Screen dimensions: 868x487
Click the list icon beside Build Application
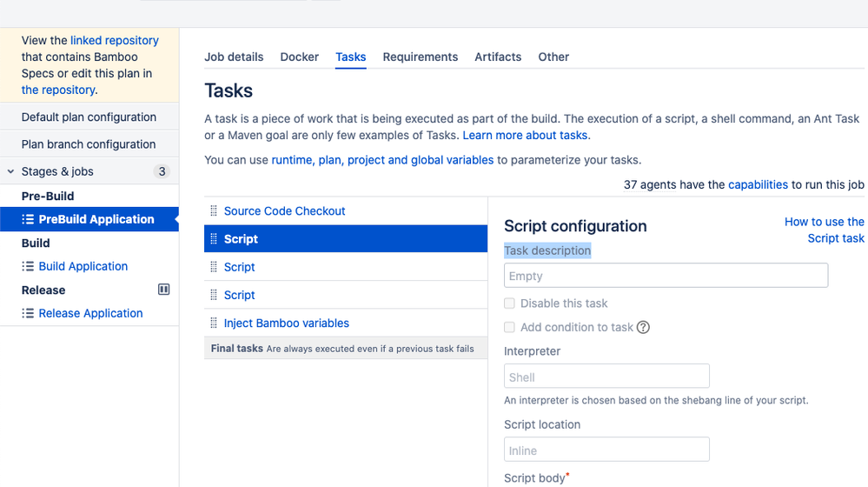tap(28, 266)
